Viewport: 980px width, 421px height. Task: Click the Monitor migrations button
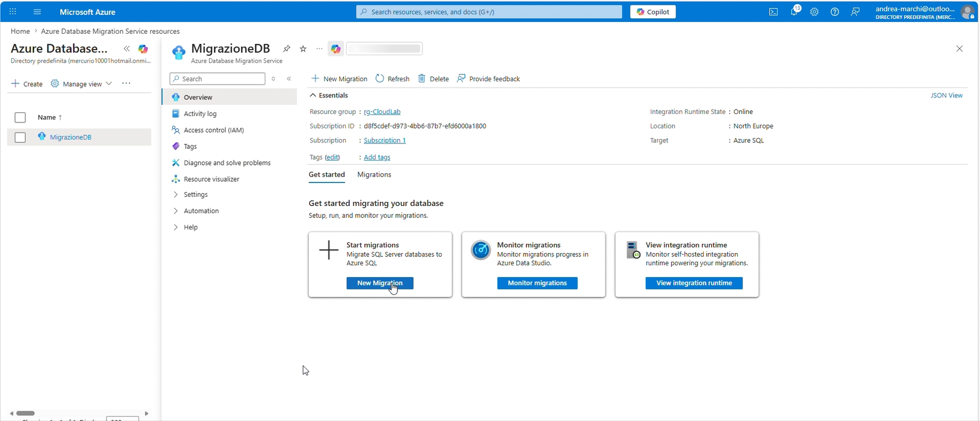tap(537, 283)
